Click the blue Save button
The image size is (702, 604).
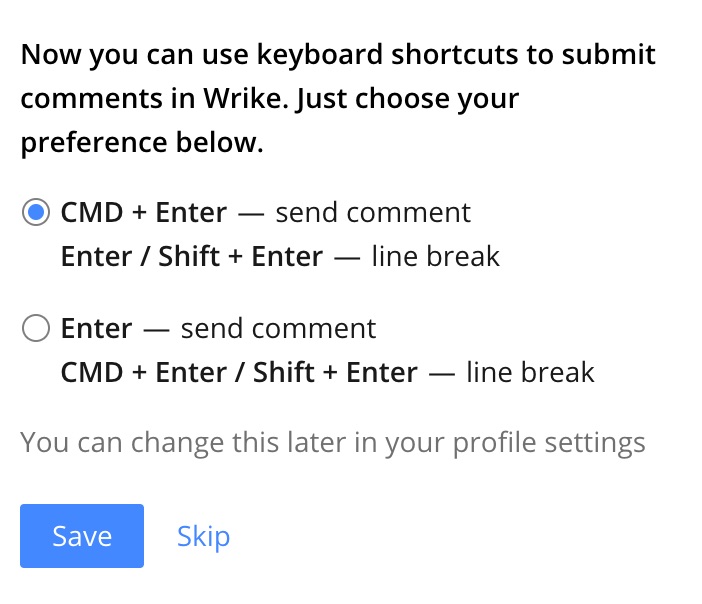click(x=82, y=536)
